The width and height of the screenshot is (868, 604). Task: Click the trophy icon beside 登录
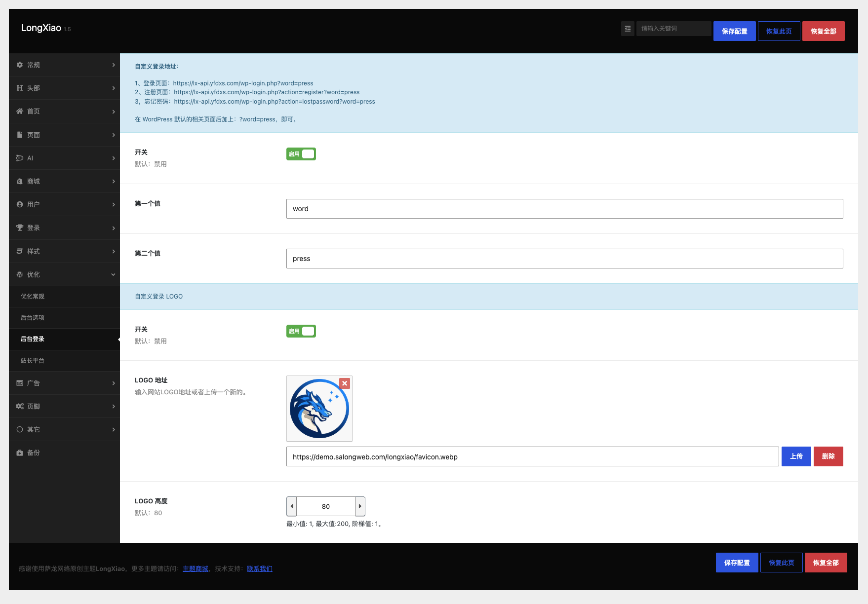click(x=20, y=227)
